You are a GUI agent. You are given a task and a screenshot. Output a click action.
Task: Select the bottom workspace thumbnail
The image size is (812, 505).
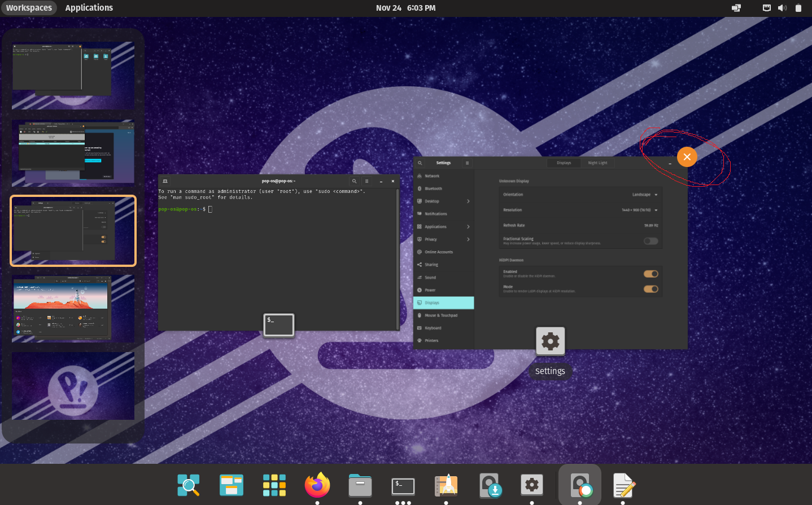click(x=73, y=386)
